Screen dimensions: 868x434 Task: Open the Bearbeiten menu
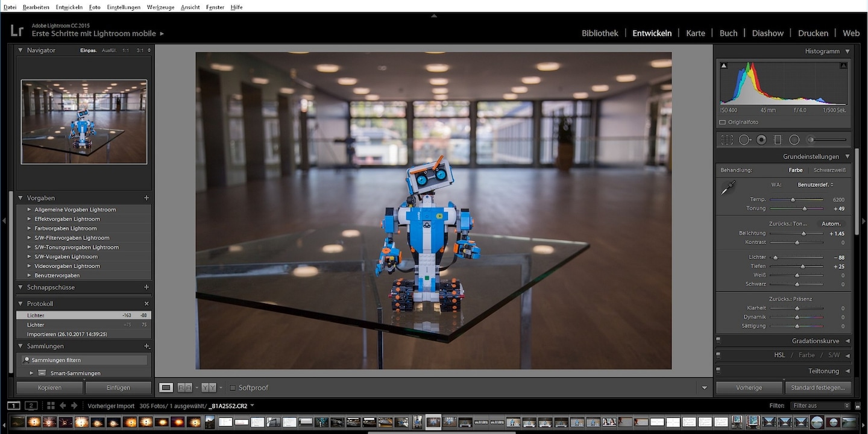point(36,7)
